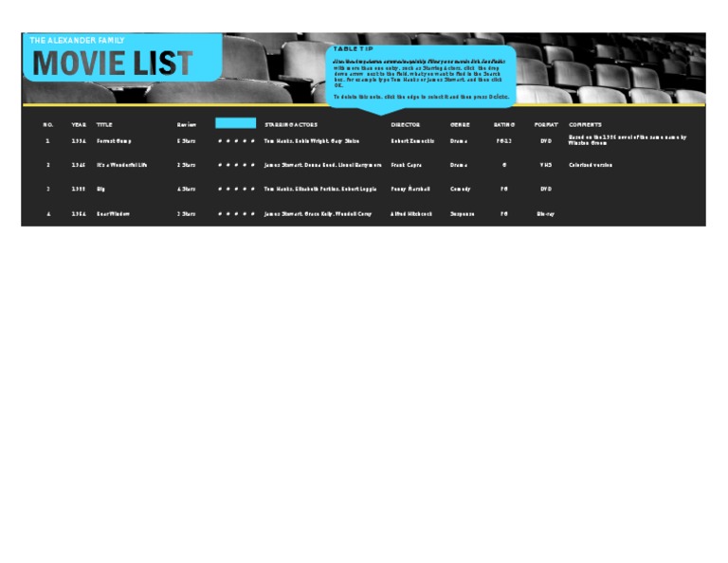Screen dimensions: 728x563
Task: Select the 4 Stars review for Big
Action: pos(186,190)
